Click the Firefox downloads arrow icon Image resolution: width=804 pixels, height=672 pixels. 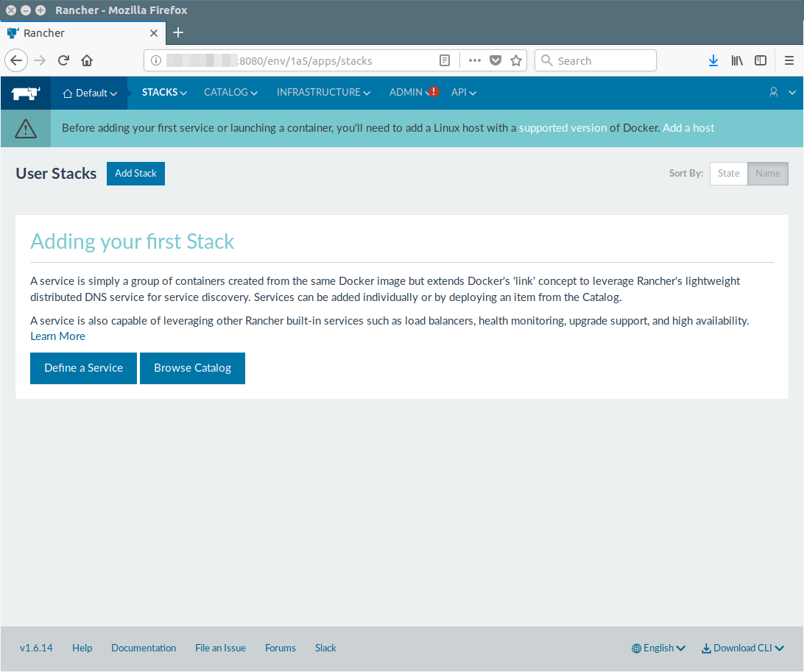pyautogui.click(x=713, y=61)
